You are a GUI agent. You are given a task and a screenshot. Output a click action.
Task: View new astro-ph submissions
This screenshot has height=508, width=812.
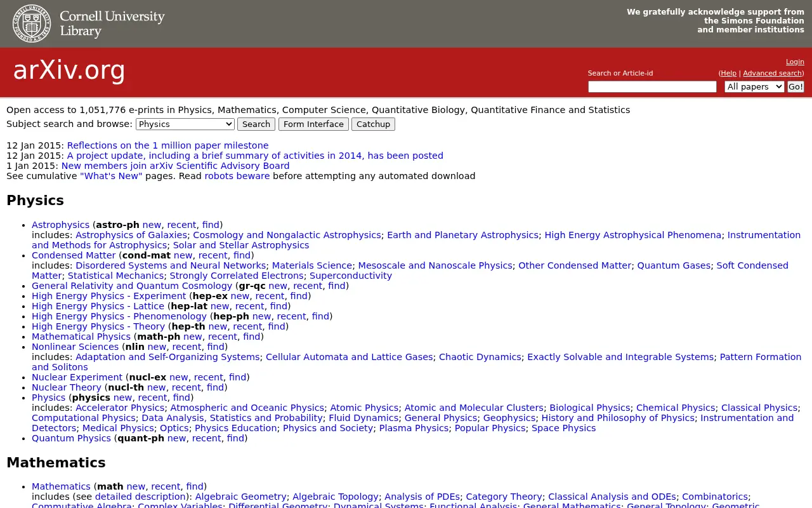(152, 225)
